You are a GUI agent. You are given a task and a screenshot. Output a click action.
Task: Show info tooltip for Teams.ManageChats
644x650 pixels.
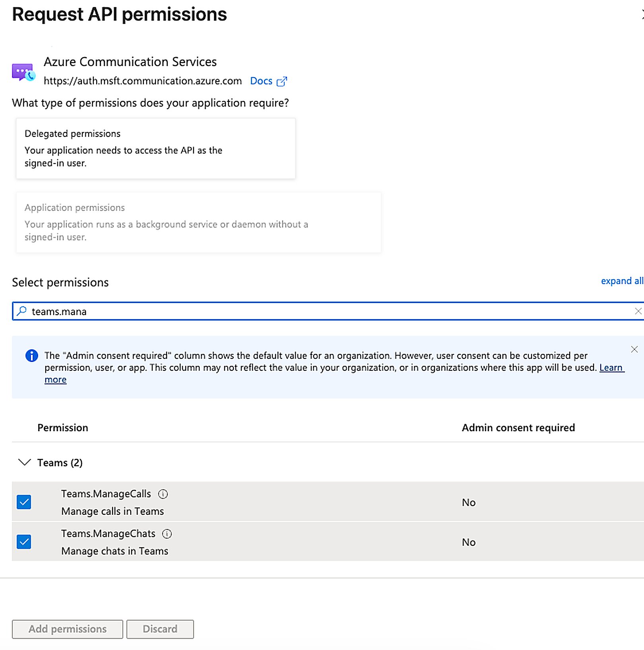coord(167,533)
